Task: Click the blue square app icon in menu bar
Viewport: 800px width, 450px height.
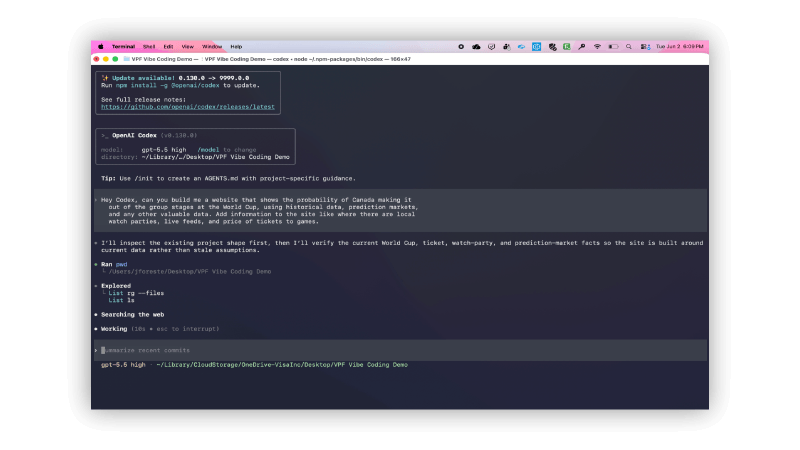Action: tap(536, 46)
